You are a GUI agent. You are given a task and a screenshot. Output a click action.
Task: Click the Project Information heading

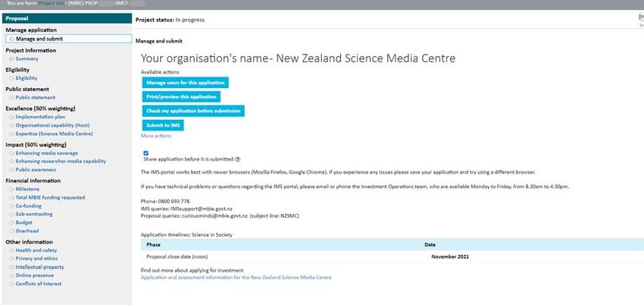(31, 51)
